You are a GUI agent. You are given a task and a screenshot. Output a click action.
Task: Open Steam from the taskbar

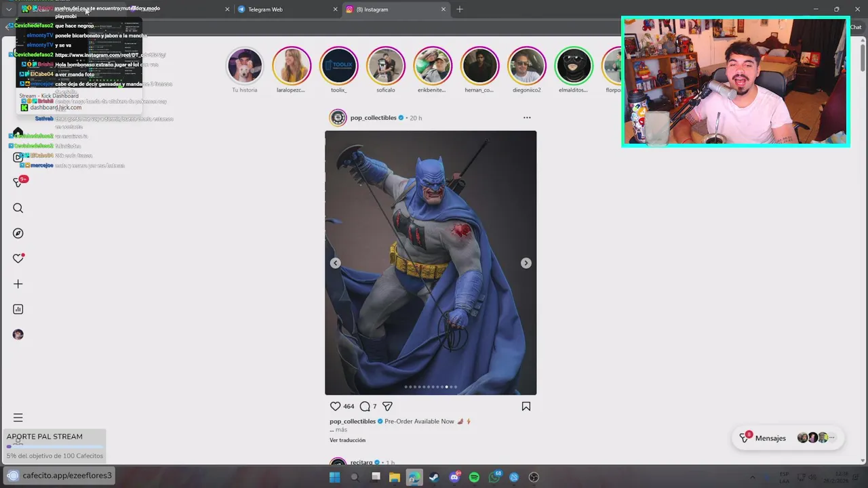(x=434, y=477)
